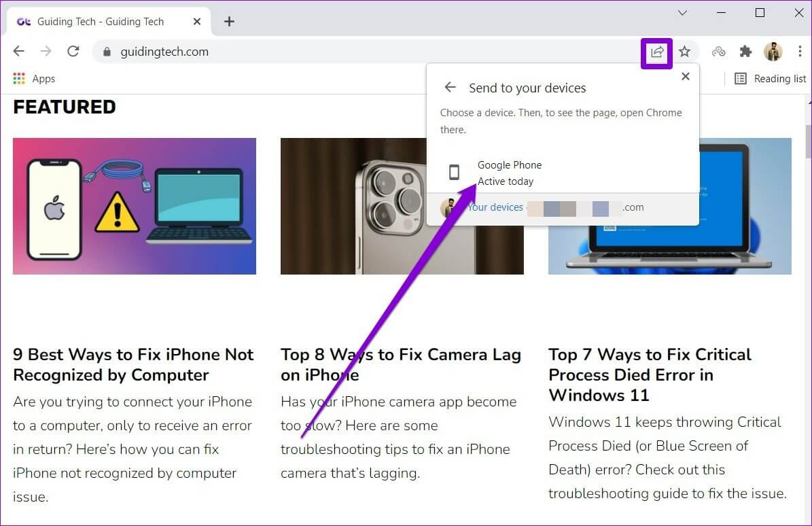Image resolution: width=812 pixels, height=526 pixels.
Task: Click 'Are you trying to connect your iPhone' summary
Action: click(133, 449)
